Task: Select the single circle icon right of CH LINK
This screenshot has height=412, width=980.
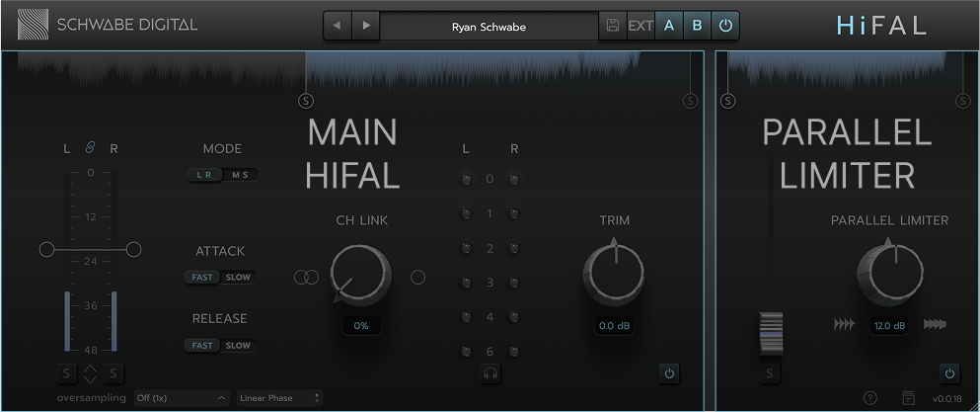Action: point(418,277)
